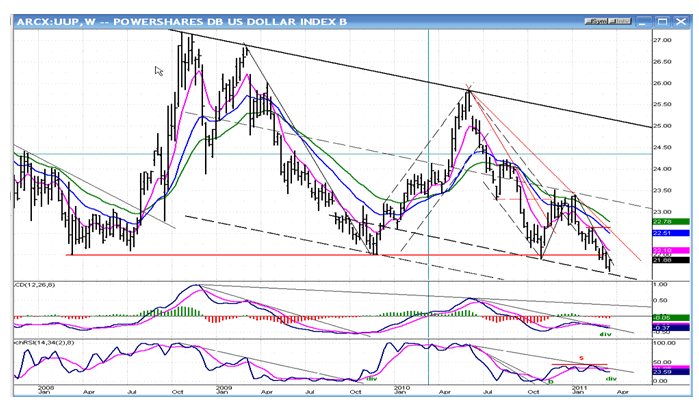Click the 23.59 RSI value tag

(x=670, y=371)
